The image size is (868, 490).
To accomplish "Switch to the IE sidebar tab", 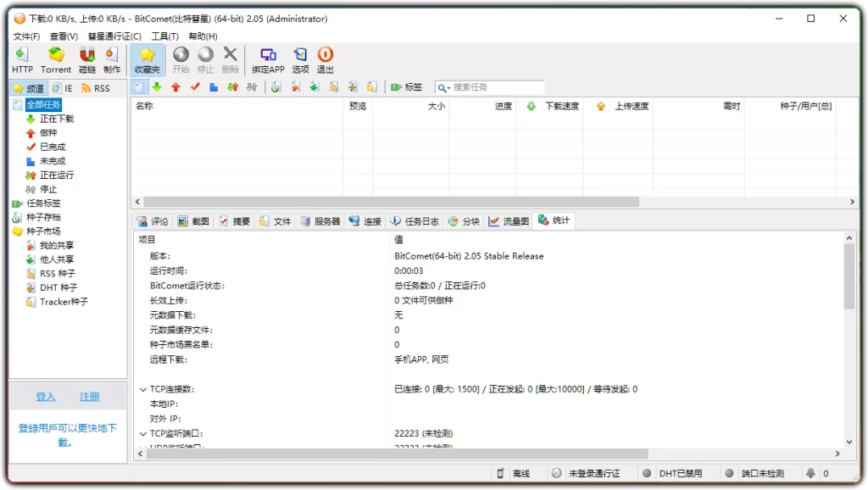I will tap(63, 88).
